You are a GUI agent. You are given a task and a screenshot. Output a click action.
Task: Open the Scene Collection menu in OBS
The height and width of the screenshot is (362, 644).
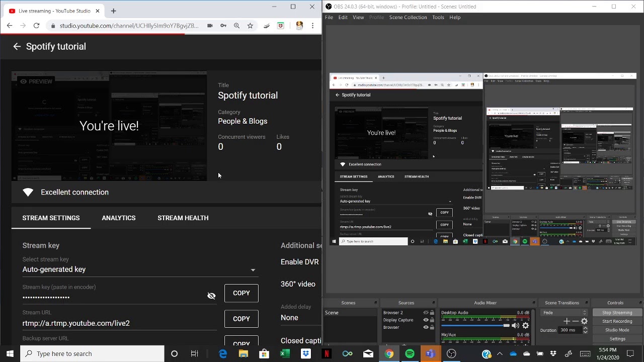408,17
